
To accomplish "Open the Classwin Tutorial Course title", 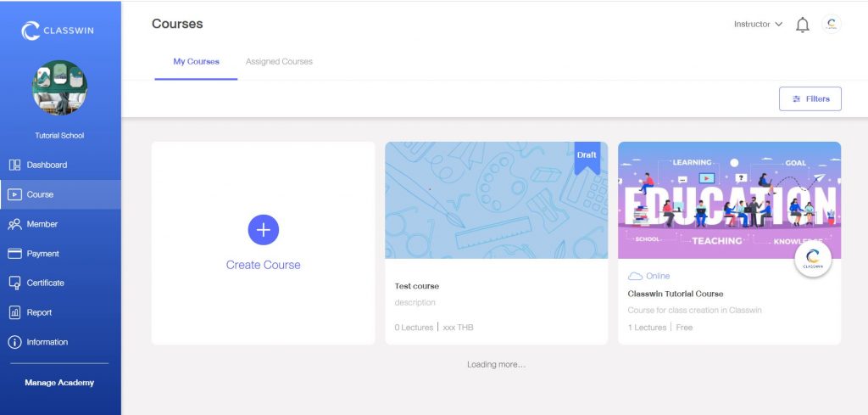I will pyautogui.click(x=675, y=294).
